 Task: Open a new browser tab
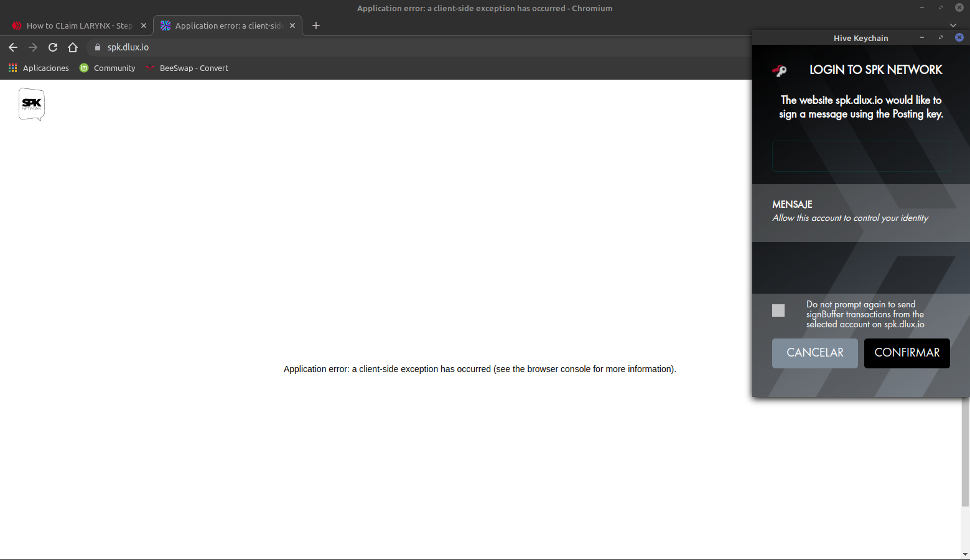(x=316, y=26)
